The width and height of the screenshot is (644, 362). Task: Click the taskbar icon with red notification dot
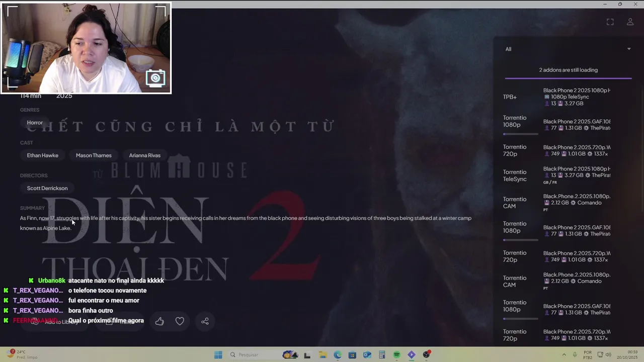coord(427,355)
